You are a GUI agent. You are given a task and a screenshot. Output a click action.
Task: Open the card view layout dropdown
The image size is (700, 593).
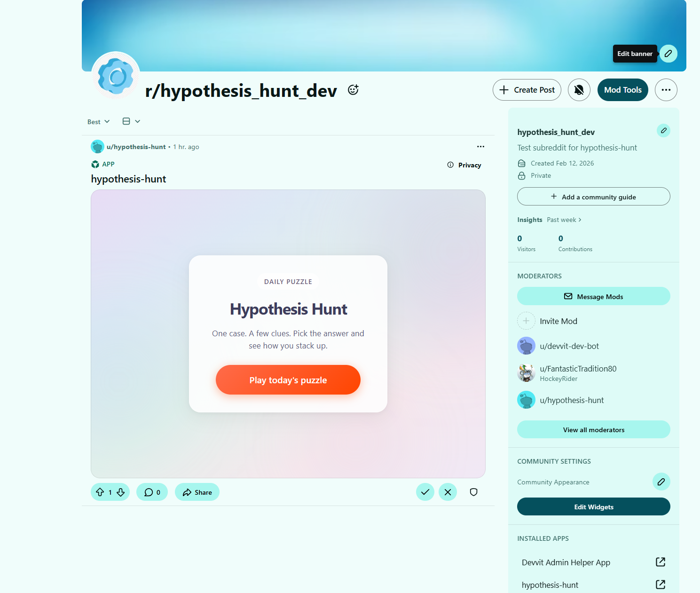coord(131,121)
